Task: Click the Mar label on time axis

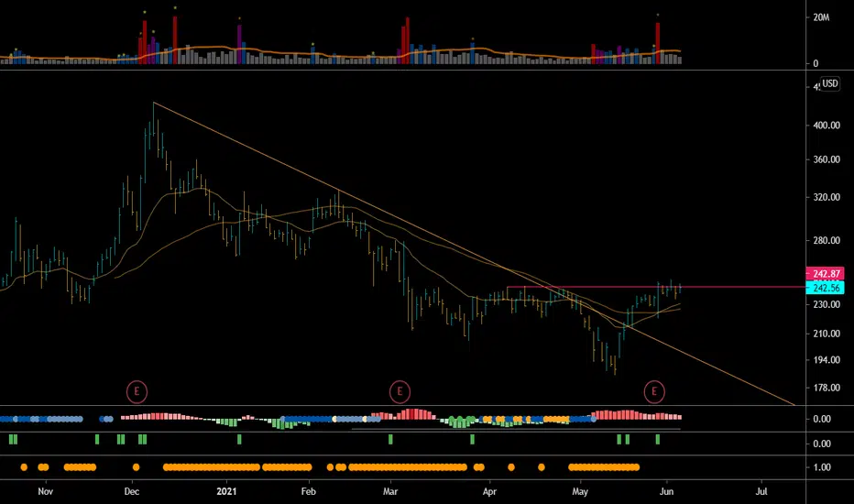Action: (390, 491)
